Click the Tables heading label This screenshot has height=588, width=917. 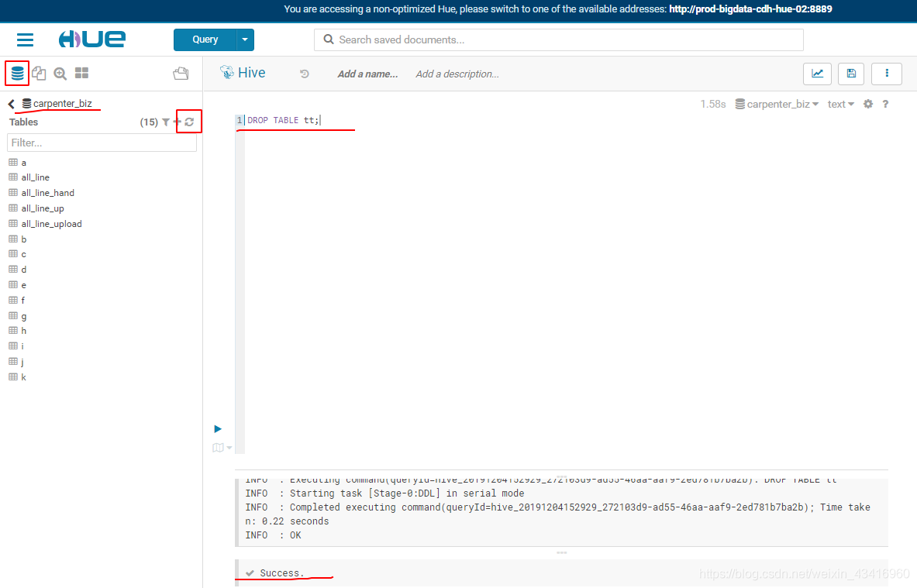pyautogui.click(x=23, y=122)
